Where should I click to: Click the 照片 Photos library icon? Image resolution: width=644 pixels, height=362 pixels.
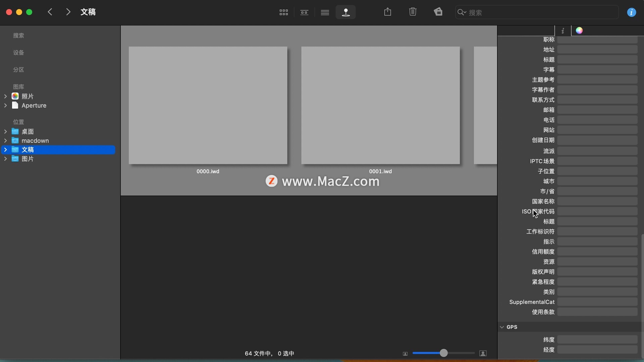click(15, 96)
